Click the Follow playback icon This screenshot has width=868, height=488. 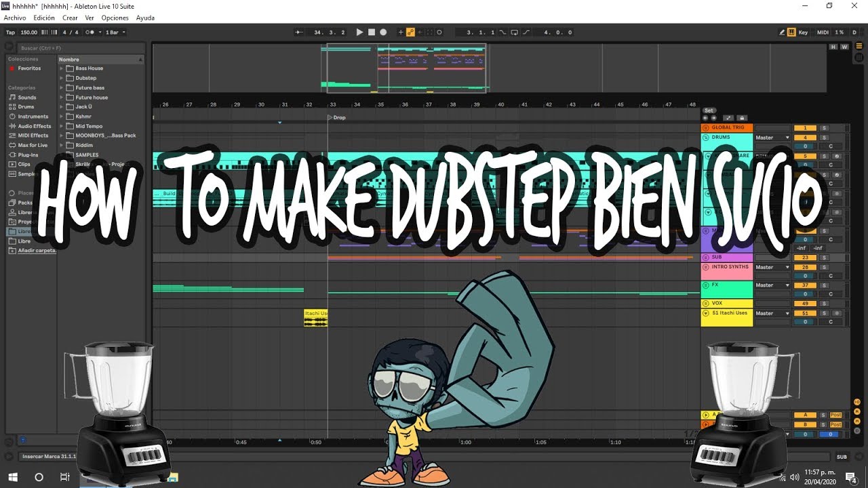[300, 32]
